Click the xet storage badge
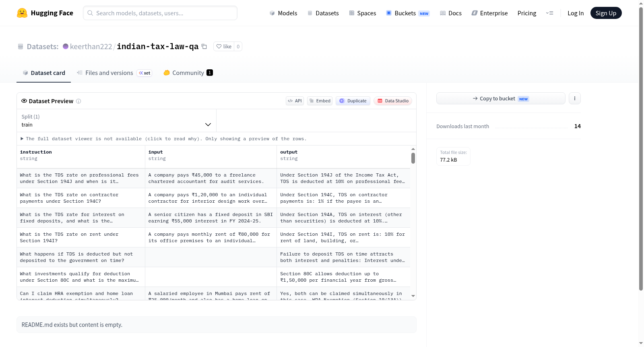 144,73
